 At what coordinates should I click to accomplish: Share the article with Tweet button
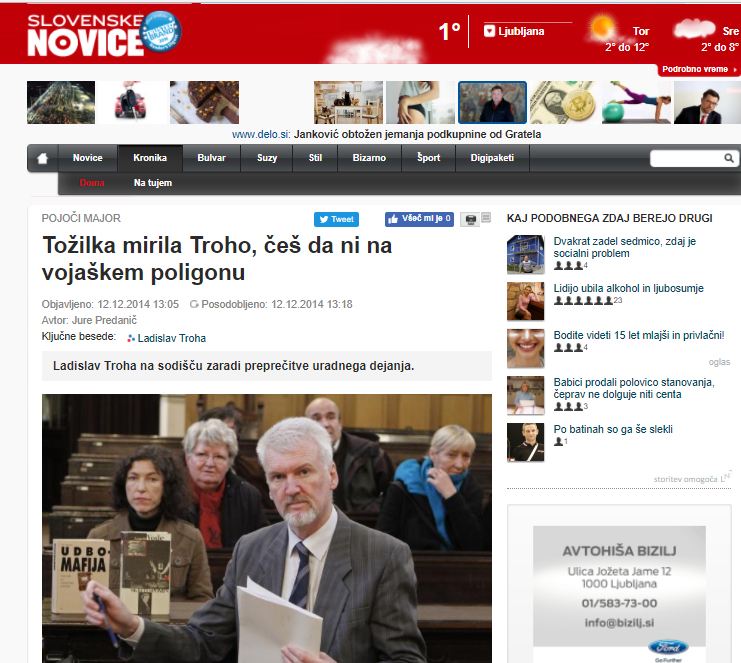tap(336, 219)
